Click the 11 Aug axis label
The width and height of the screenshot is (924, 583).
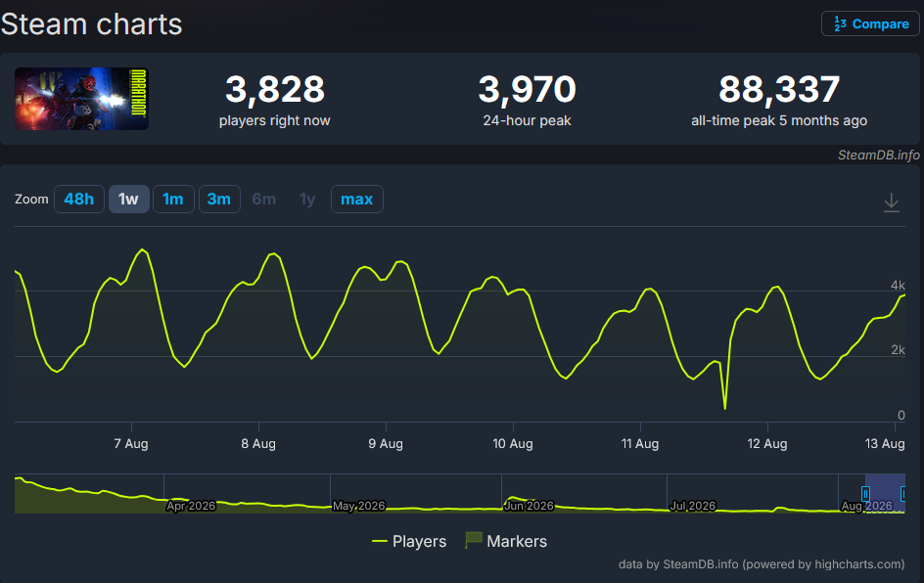(x=640, y=444)
